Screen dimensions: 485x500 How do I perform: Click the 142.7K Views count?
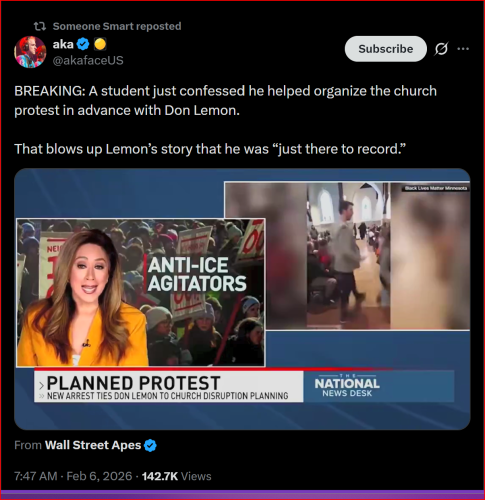177,476
